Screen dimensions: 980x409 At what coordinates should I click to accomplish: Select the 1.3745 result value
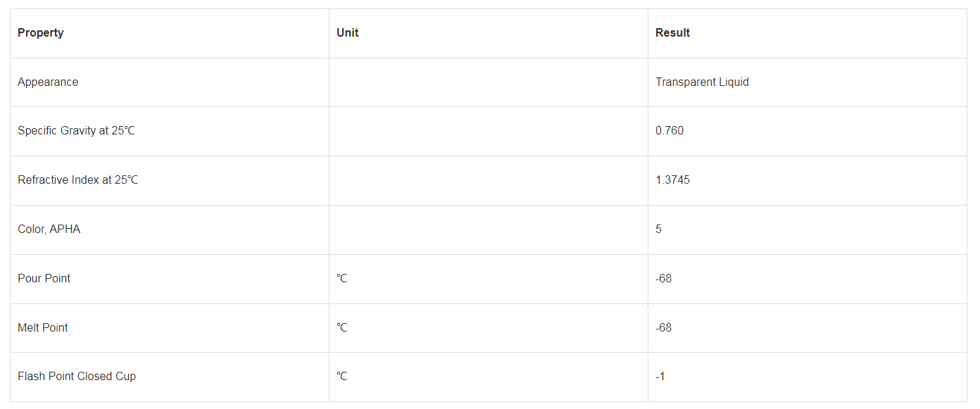pyautogui.click(x=672, y=180)
